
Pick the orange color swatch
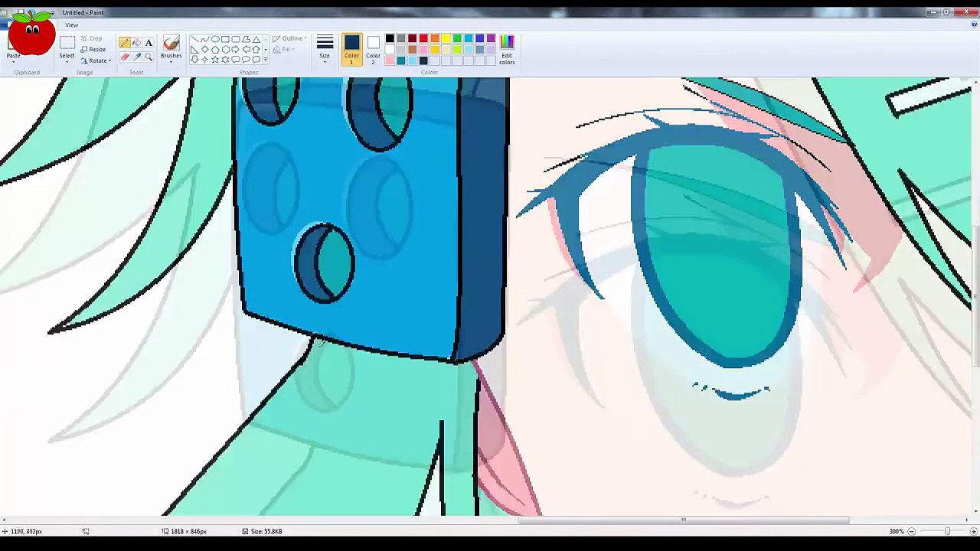click(x=435, y=38)
